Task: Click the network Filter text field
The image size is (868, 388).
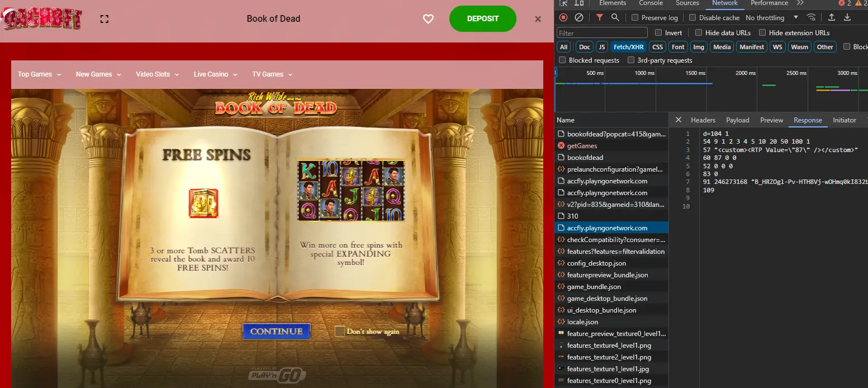Action: pos(602,33)
